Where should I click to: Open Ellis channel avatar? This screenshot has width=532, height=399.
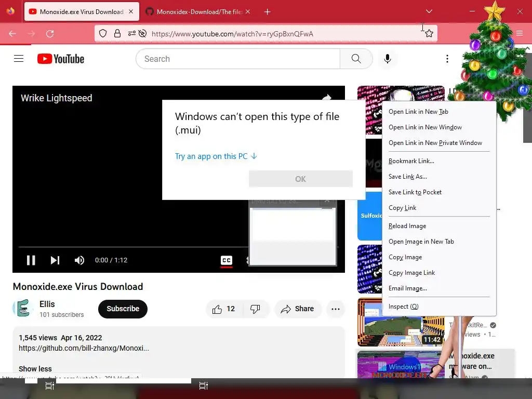[x=23, y=308]
